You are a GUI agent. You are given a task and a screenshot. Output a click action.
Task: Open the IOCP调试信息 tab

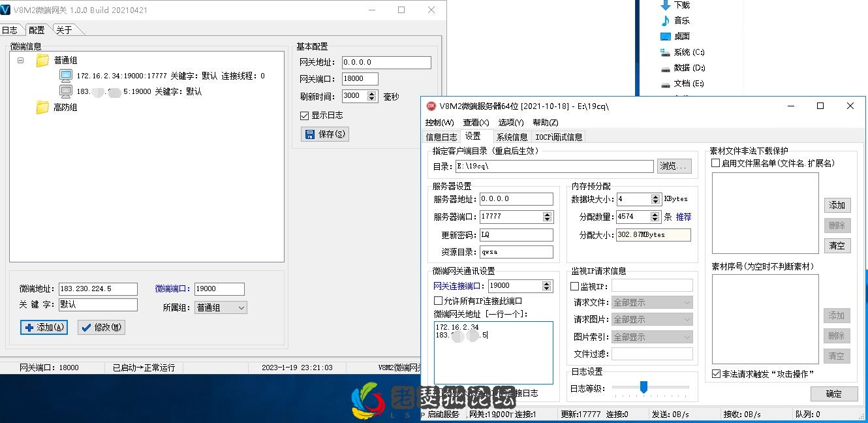click(x=559, y=137)
